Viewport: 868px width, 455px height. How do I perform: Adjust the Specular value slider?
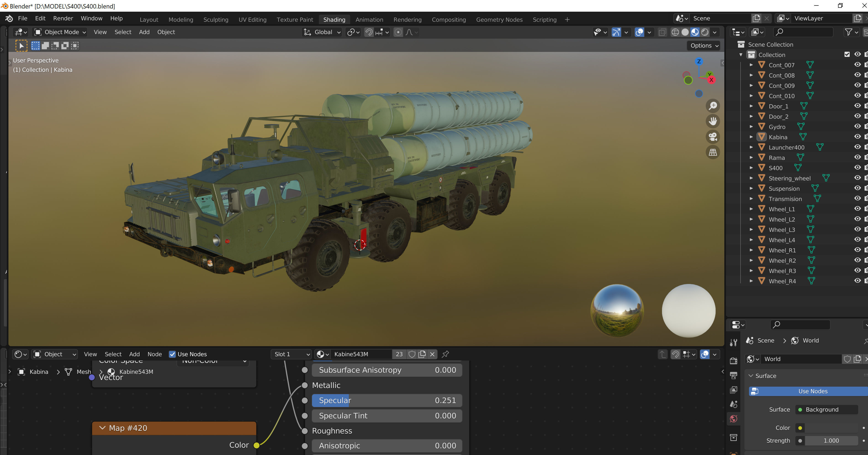coord(386,400)
